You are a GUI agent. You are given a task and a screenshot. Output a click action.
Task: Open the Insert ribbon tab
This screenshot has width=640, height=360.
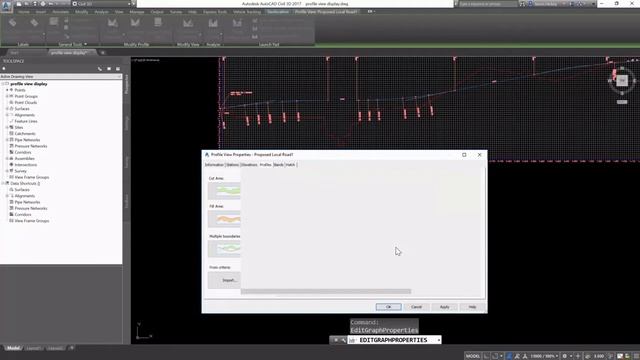pyautogui.click(x=41, y=12)
